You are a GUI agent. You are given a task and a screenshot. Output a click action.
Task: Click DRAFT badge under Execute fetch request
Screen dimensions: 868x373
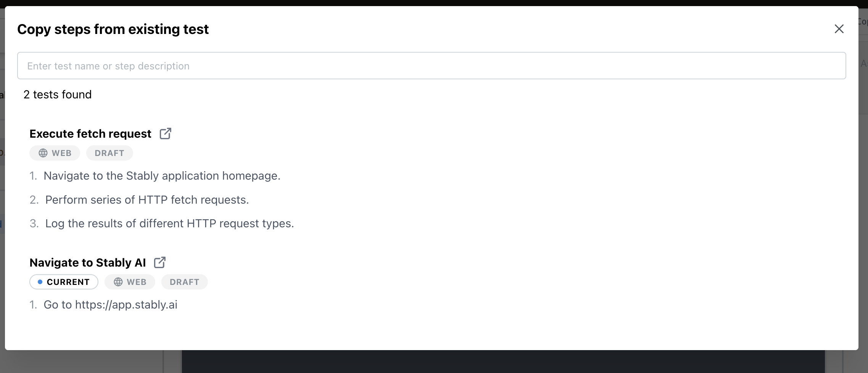[x=109, y=153]
